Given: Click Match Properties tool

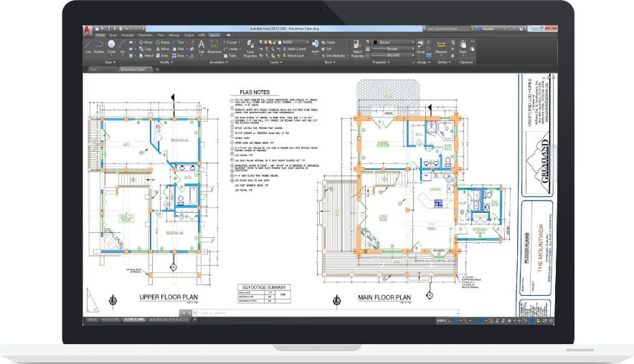Looking at the screenshot, I should click(x=357, y=49).
